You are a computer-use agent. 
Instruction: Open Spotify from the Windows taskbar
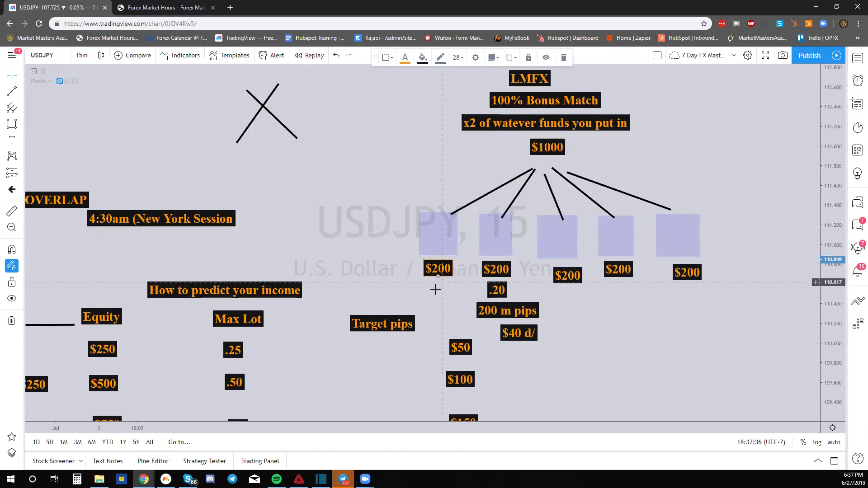click(x=277, y=479)
